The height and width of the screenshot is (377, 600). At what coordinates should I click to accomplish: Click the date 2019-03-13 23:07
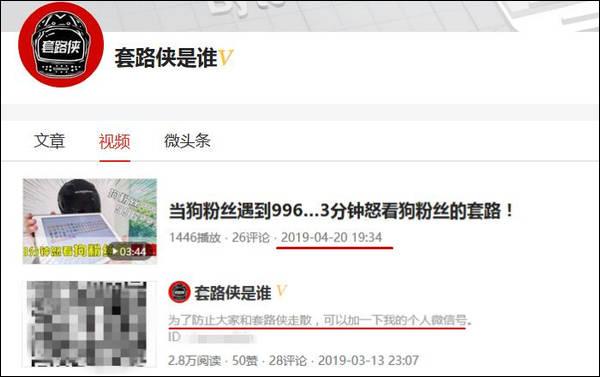pyautogui.click(x=368, y=361)
